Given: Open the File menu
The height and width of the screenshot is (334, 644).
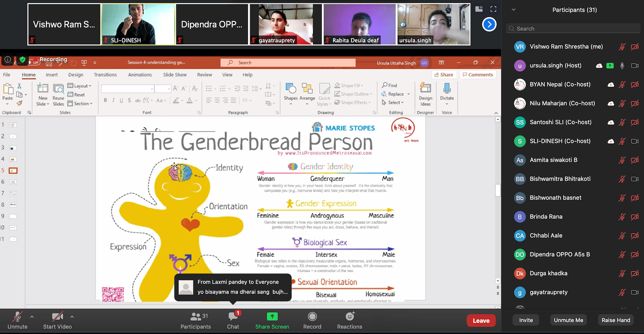Looking at the screenshot, I should (x=6, y=74).
